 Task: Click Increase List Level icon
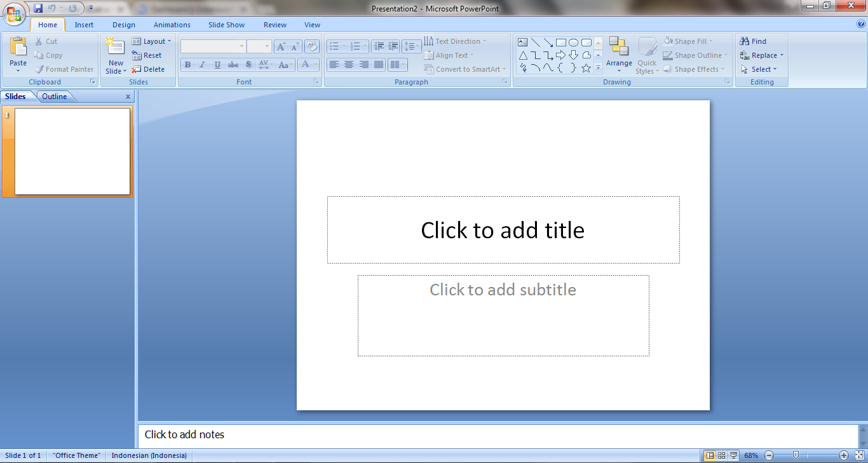coord(393,46)
